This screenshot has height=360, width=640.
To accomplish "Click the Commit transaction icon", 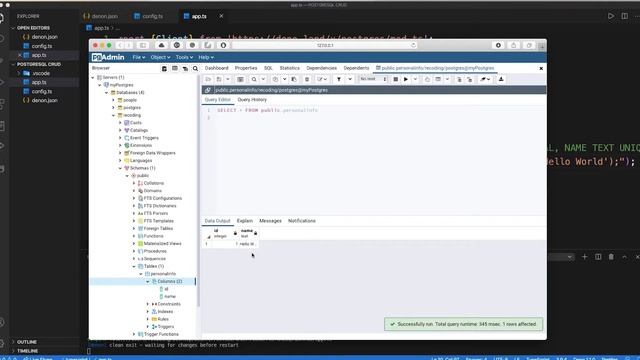I will click(x=459, y=79).
